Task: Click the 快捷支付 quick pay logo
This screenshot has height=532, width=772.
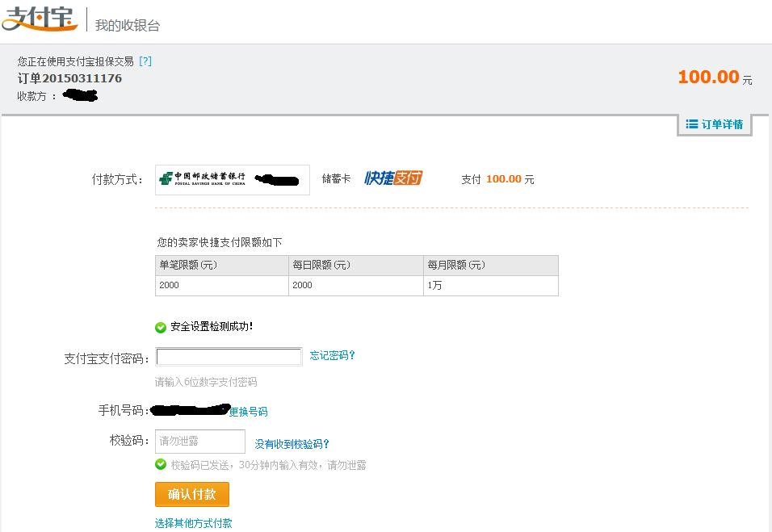Action: (x=393, y=178)
